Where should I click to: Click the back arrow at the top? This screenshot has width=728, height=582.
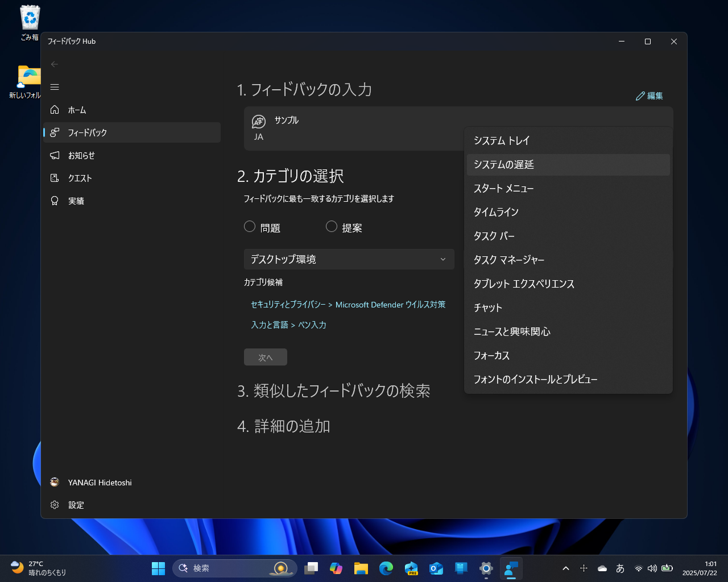55,64
